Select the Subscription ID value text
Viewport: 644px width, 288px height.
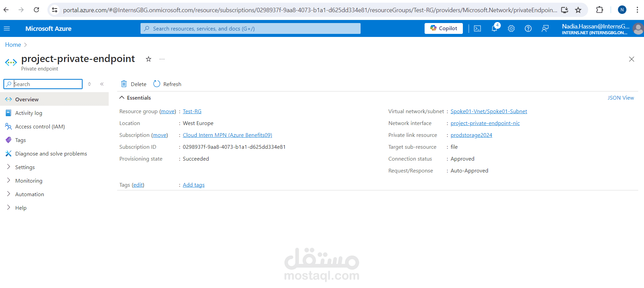(234, 147)
